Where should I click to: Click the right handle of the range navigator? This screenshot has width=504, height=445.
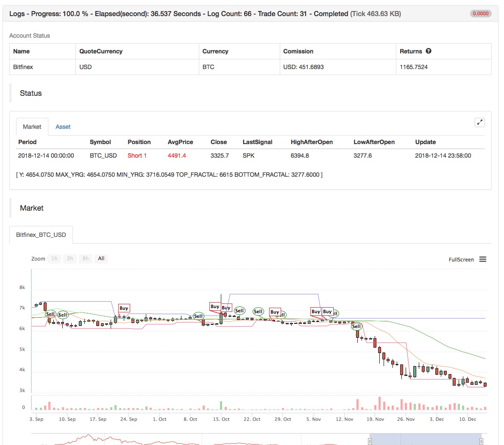[481, 442]
